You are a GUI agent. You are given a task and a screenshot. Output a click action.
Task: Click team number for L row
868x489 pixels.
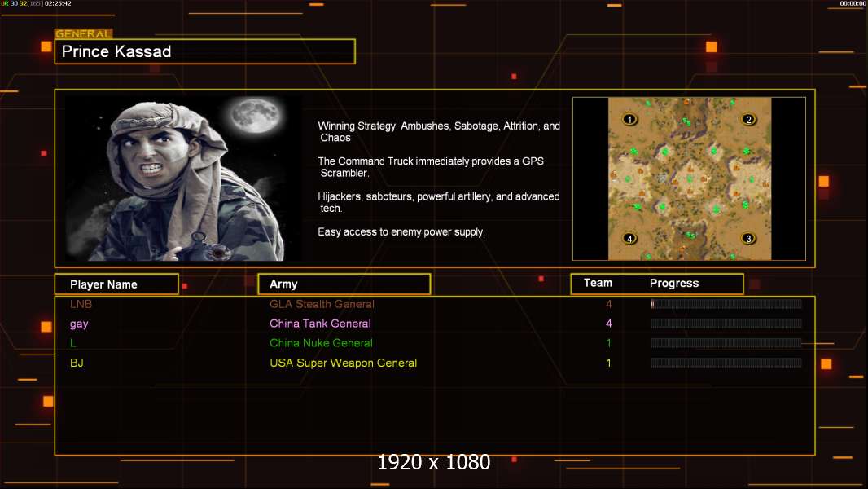point(608,343)
